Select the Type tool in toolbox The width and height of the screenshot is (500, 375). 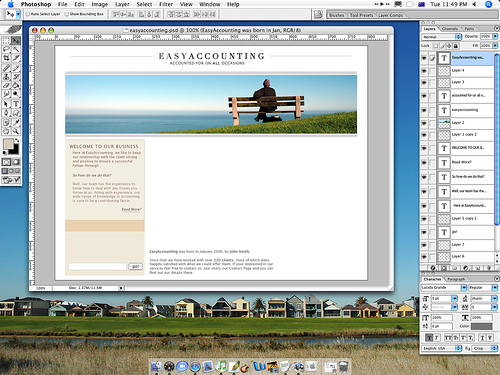[x=16, y=104]
